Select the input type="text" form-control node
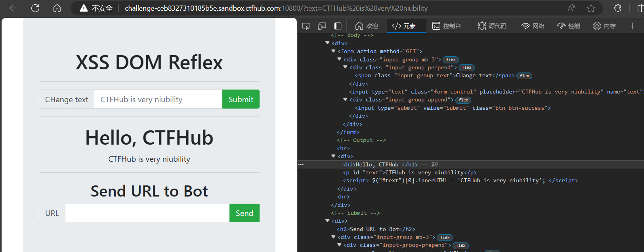The height and width of the screenshot is (252, 644). pos(496,92)
